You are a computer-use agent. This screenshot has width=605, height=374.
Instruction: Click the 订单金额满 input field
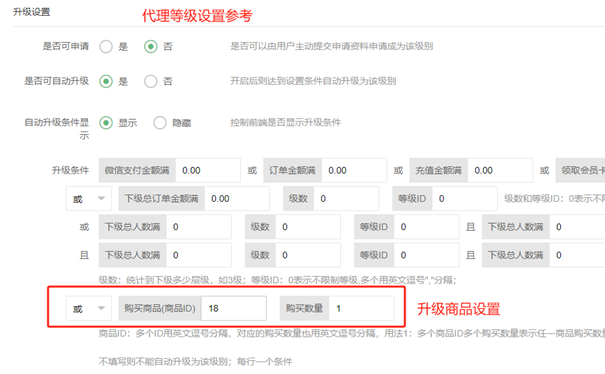pyautogui.click(x=354, y=170)
